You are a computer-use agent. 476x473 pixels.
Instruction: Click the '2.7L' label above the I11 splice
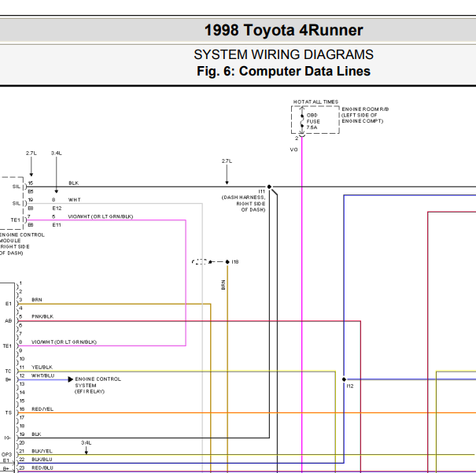pos(227,161)
